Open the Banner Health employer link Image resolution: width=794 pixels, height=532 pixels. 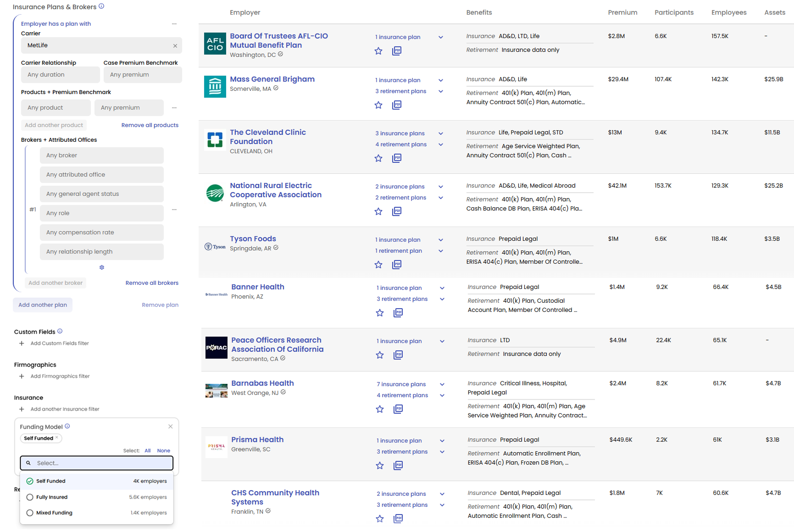pyautogui.click(x=258, y=287)
